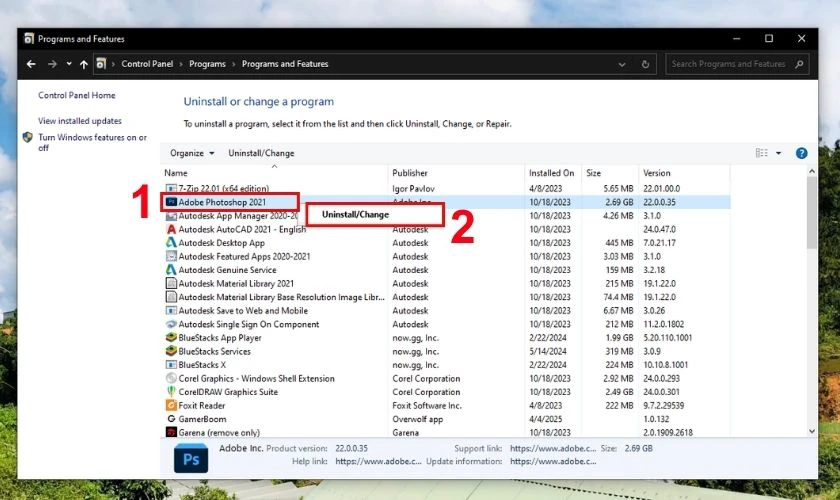
Task: Open the Control Panel breadcrumb
Action: click(147, 64)
